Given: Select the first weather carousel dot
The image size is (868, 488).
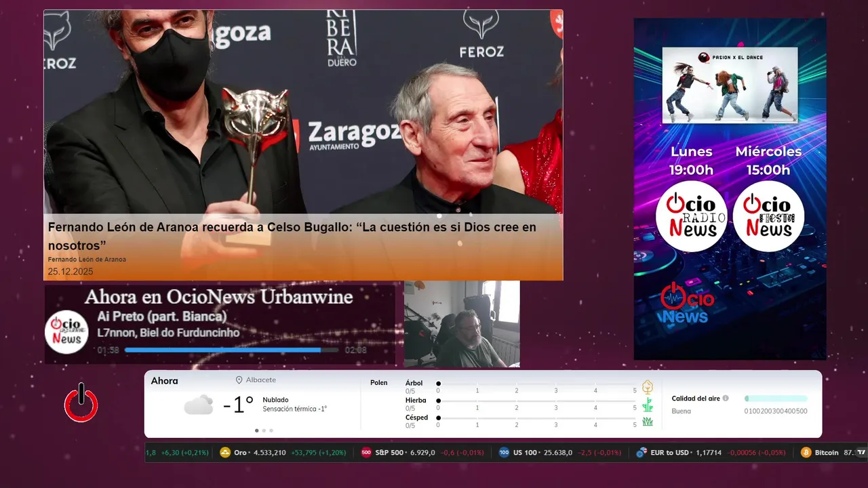Looking at the screenshot, I should (256, 430).
